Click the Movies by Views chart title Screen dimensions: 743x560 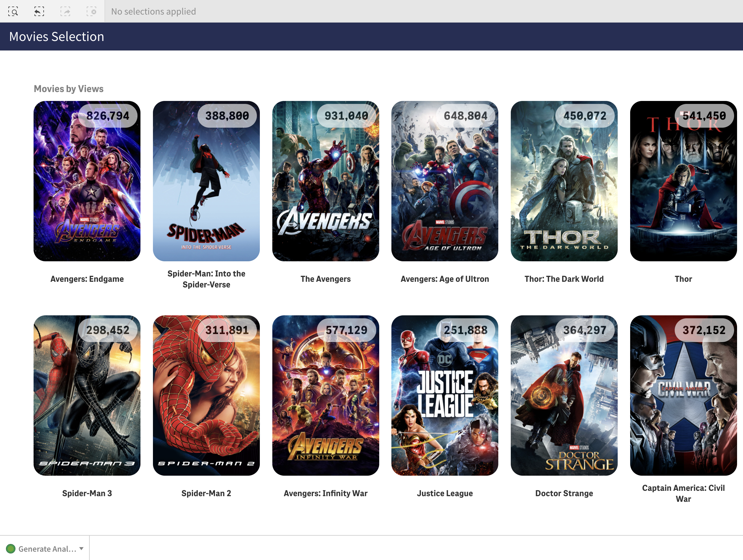pyautogui.click(x=69, y=89)
